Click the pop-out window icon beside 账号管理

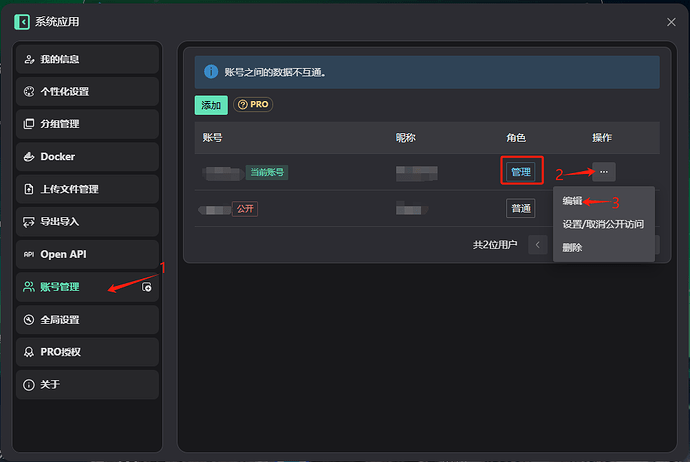pyautogui.click(x=147, y=287)
